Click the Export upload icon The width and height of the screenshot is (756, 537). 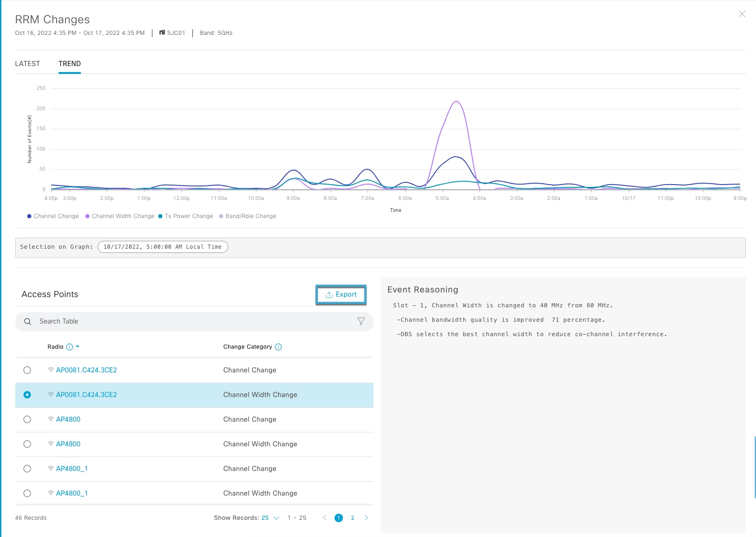coord(329,294)
